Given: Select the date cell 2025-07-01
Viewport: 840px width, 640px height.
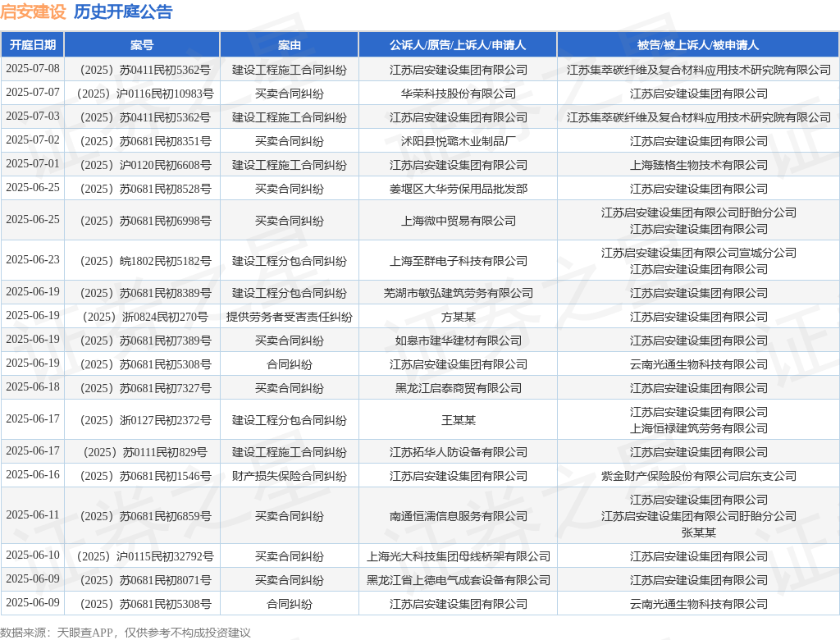Looking at the screenshot, I should (x=33, y=163).
